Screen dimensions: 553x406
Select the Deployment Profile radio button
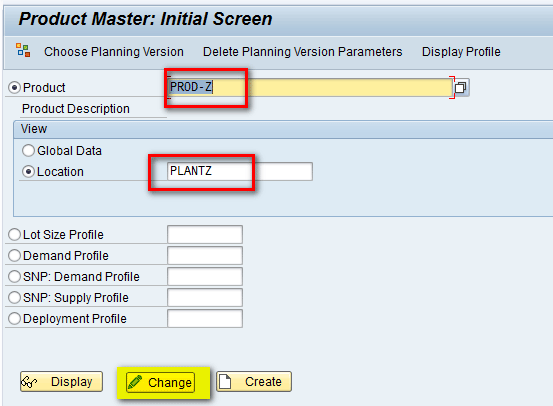14,319
